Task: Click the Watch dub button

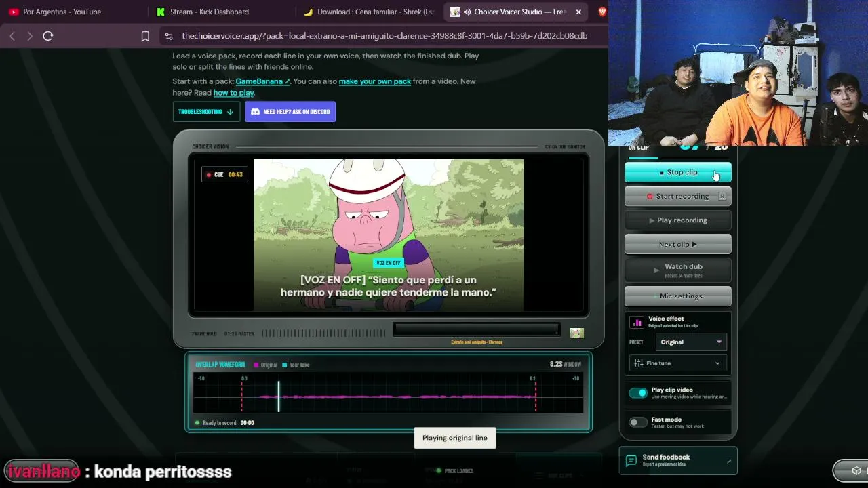Action: click(678, 270)
